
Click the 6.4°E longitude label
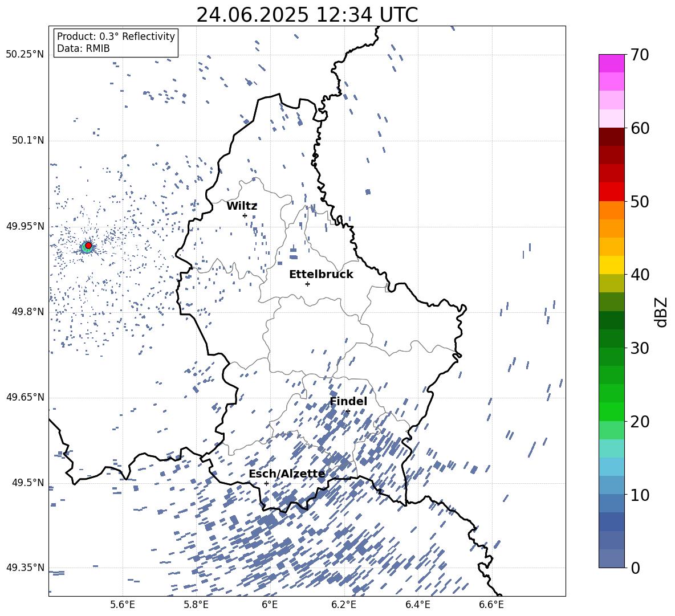(417, 605)
